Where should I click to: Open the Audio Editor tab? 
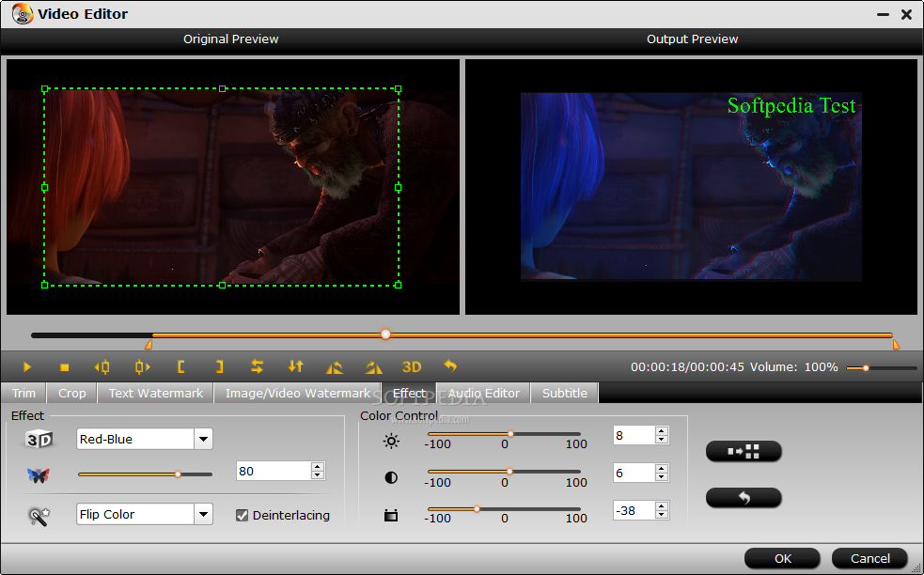(x=484, y=393)
